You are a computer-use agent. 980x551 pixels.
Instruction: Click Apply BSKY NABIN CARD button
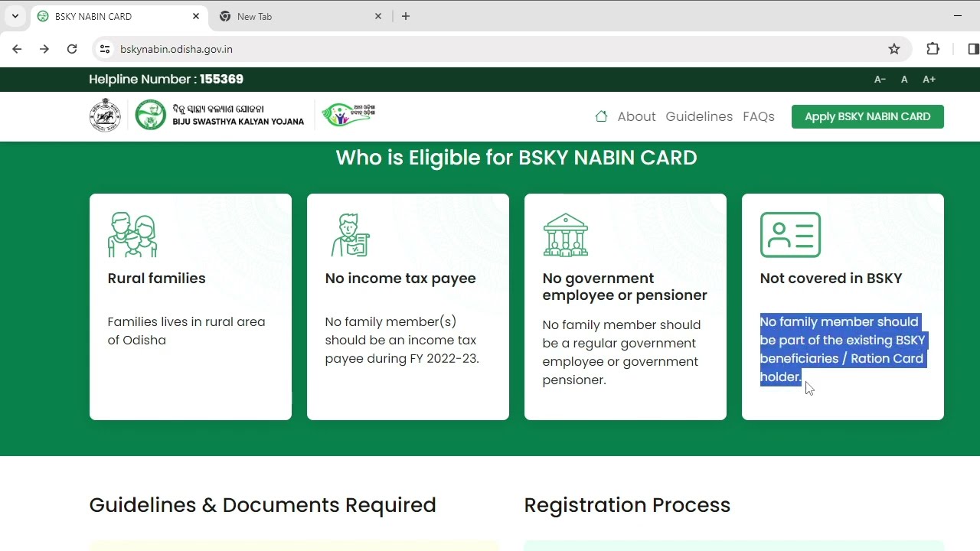pos(867,116)
